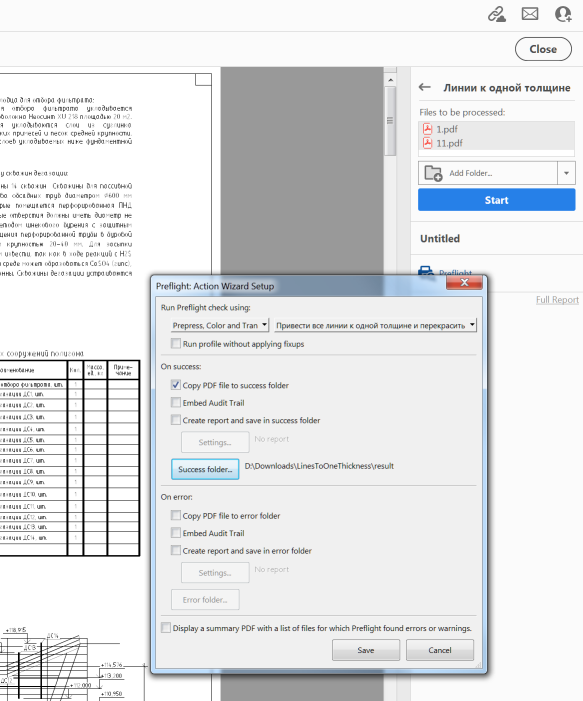Click the share link icon

point(497,14)
